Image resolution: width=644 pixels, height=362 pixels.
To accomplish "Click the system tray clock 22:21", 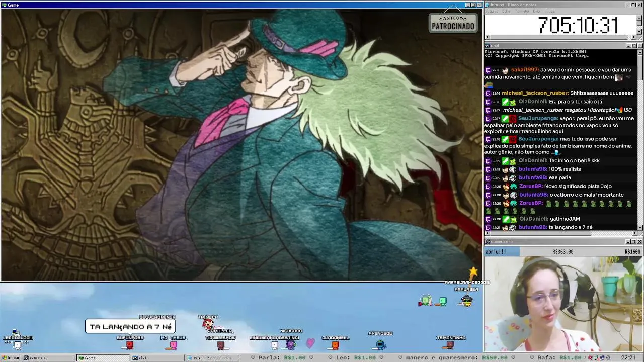I will click(628, 358).
